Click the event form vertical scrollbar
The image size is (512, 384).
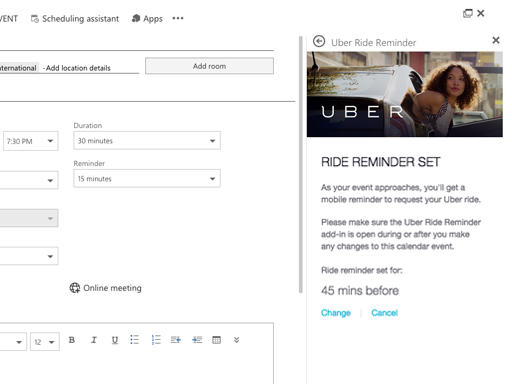pos(300,165)
